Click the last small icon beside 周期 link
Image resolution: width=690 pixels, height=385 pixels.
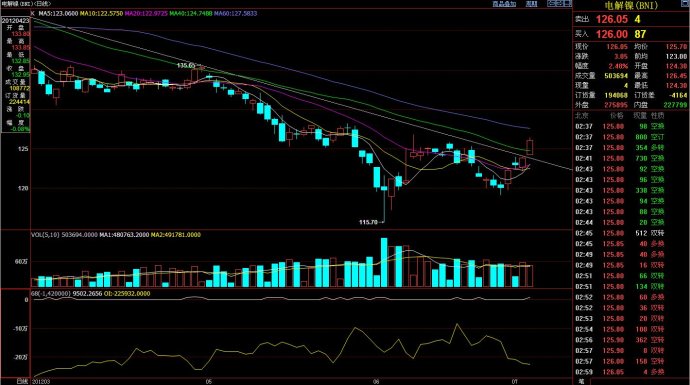click(x=567, y=4)
